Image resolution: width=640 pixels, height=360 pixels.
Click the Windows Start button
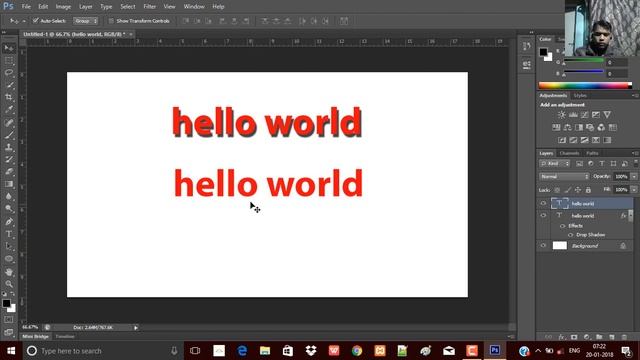(11, 351)
